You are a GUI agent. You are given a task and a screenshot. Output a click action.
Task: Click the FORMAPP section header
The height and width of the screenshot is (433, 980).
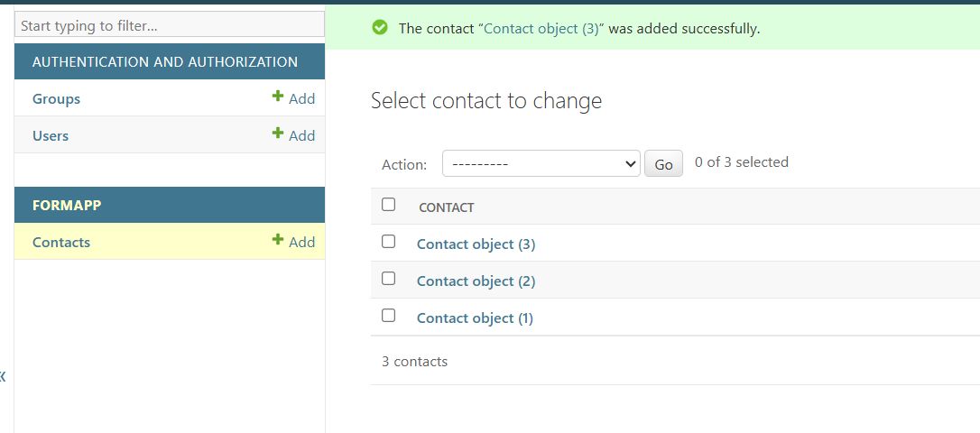pyautogui.click(x=67, y=205)
